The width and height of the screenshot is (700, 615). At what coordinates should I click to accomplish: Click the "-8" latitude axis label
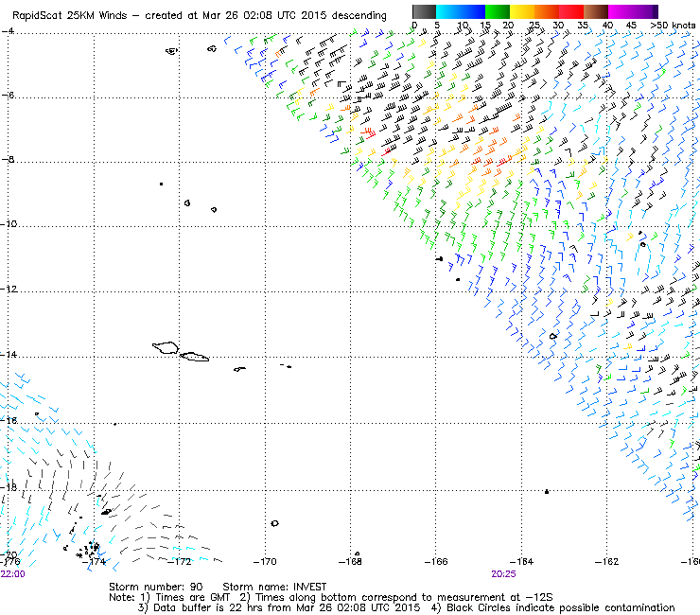(x=8, y=160)
